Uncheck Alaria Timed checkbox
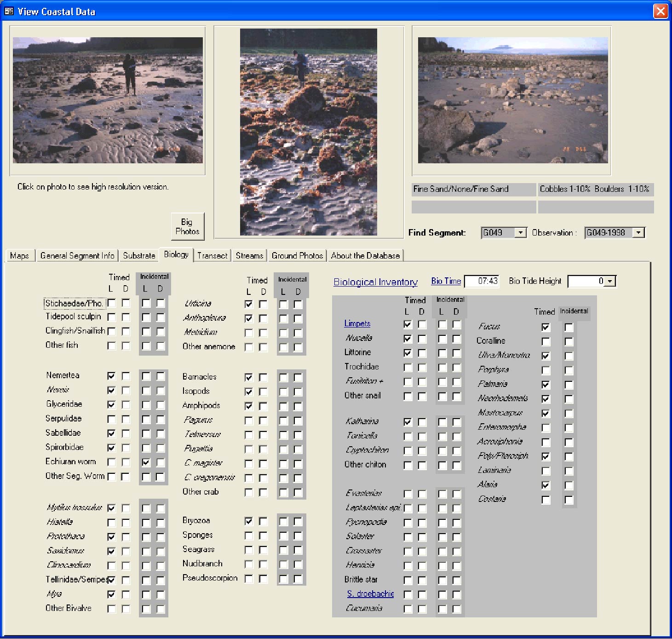The width and height of the screenshot is (672, 639). tap(546, 485)
